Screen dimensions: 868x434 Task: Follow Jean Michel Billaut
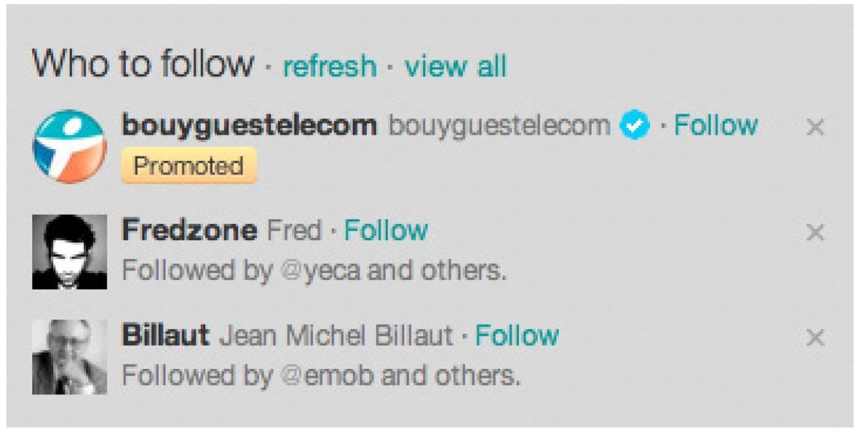[517, 335]
